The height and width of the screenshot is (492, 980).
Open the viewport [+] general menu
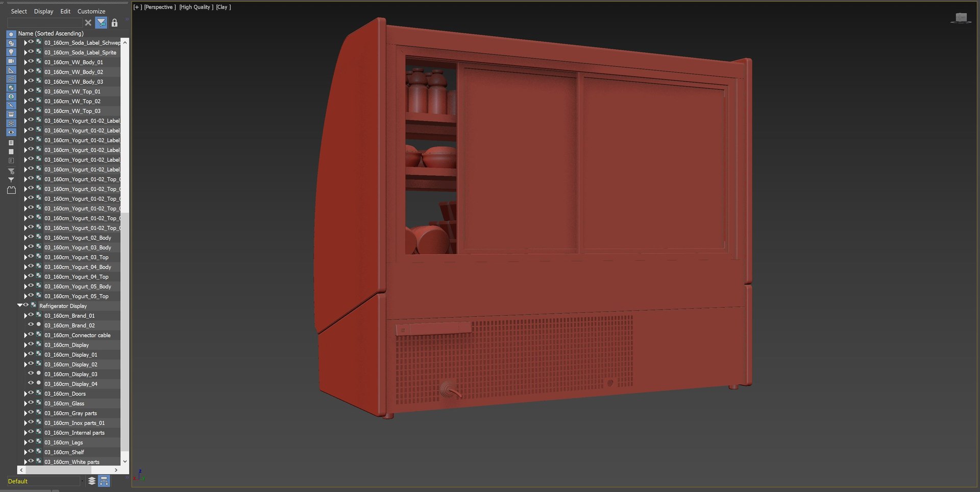[x=137, y=7]
